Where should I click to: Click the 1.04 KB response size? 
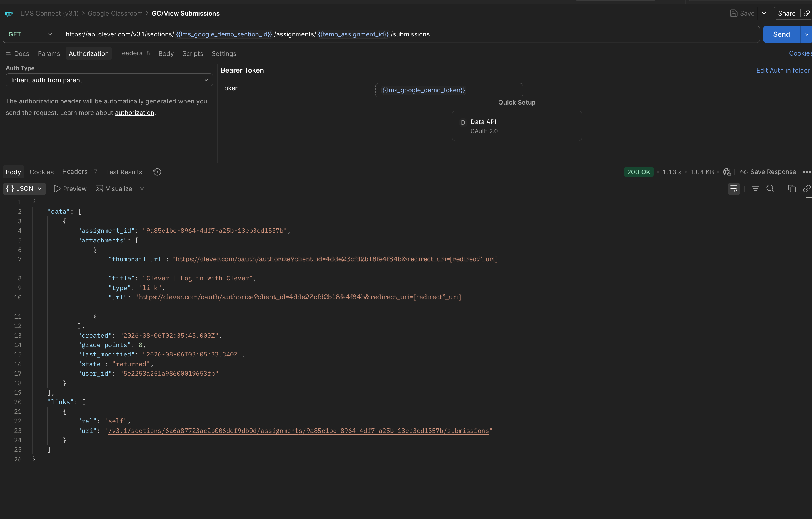click(x=702, y=172)
